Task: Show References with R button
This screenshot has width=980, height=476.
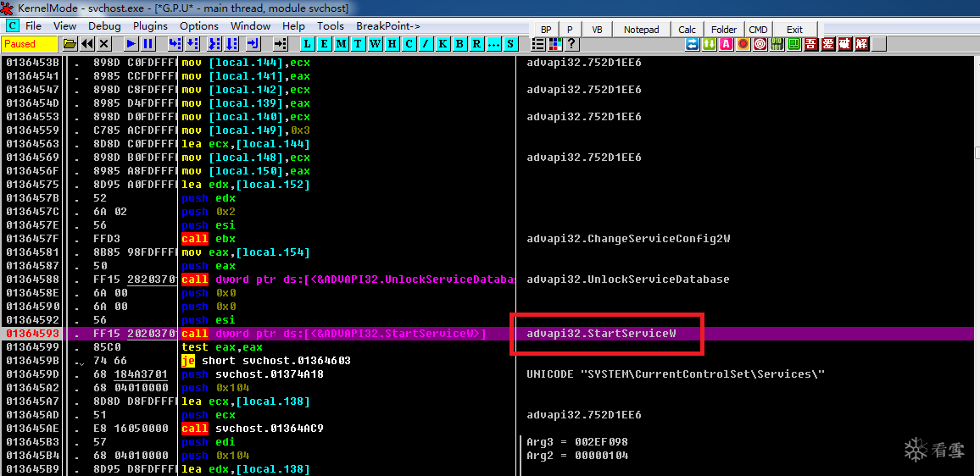Action: click(x=476, y=44)
